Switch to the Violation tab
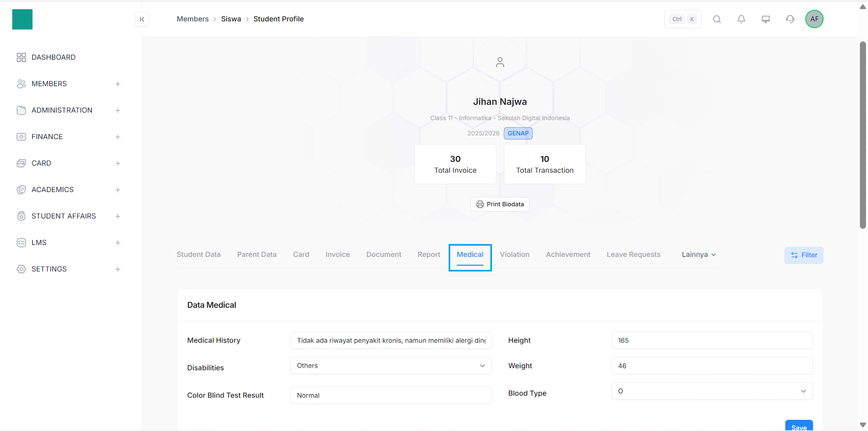 514,255
